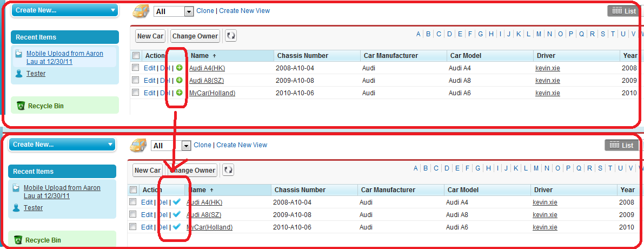Refresh the lower car list
This screenshot has width=644, height=249.
point(228,171)
